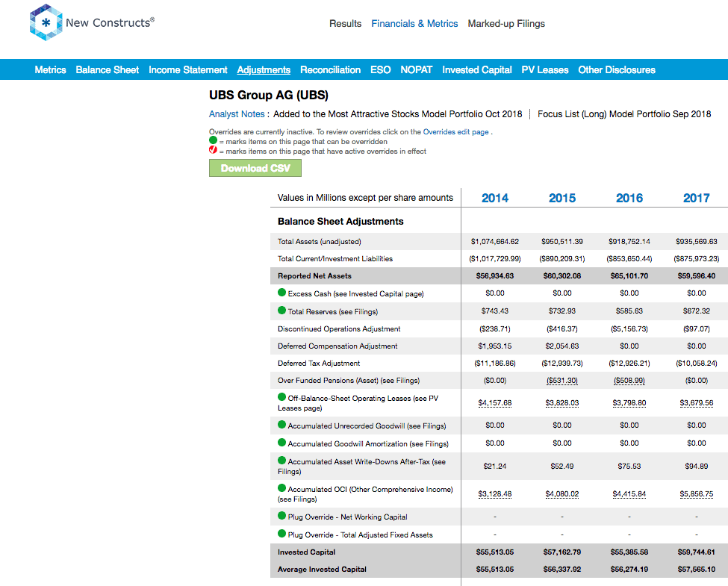
Task: Click 2017 Total Reserves value $672.32
Action: [697, 311]
